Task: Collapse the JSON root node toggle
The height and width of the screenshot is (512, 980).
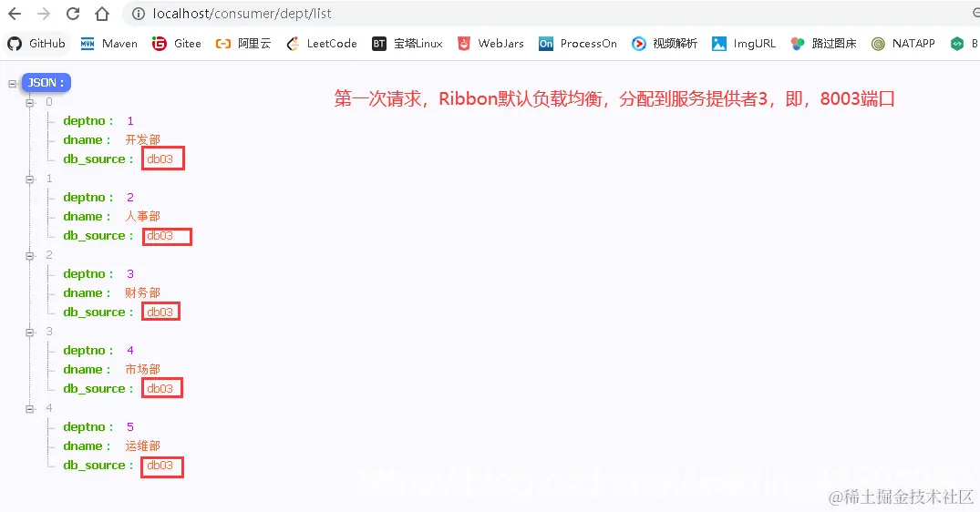Action: tap(13, 83)
